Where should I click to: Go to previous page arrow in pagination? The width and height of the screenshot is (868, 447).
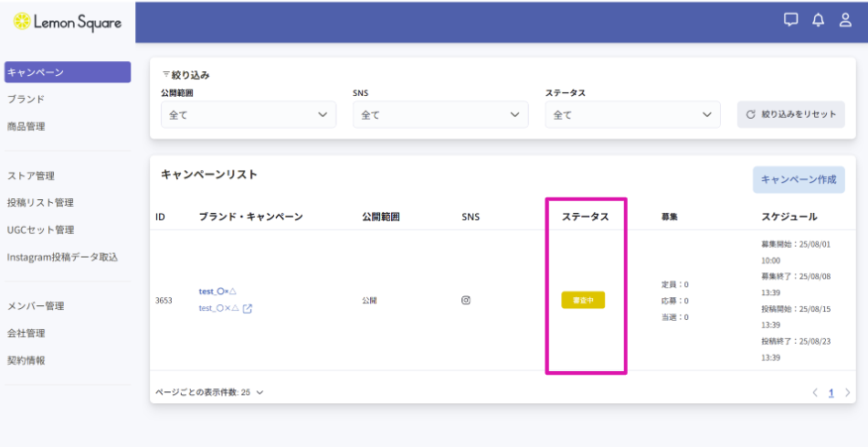815,392
